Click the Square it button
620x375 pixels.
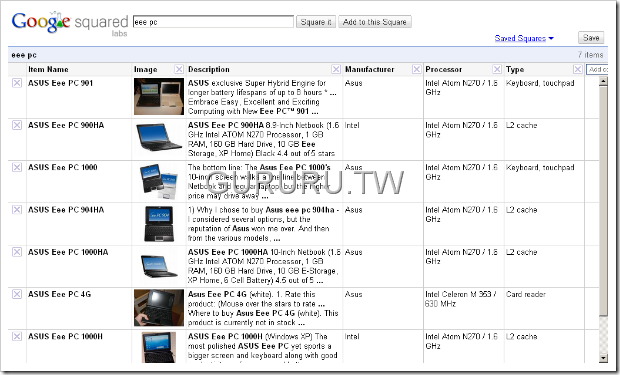pyautogui.click(x=316, y=22)
